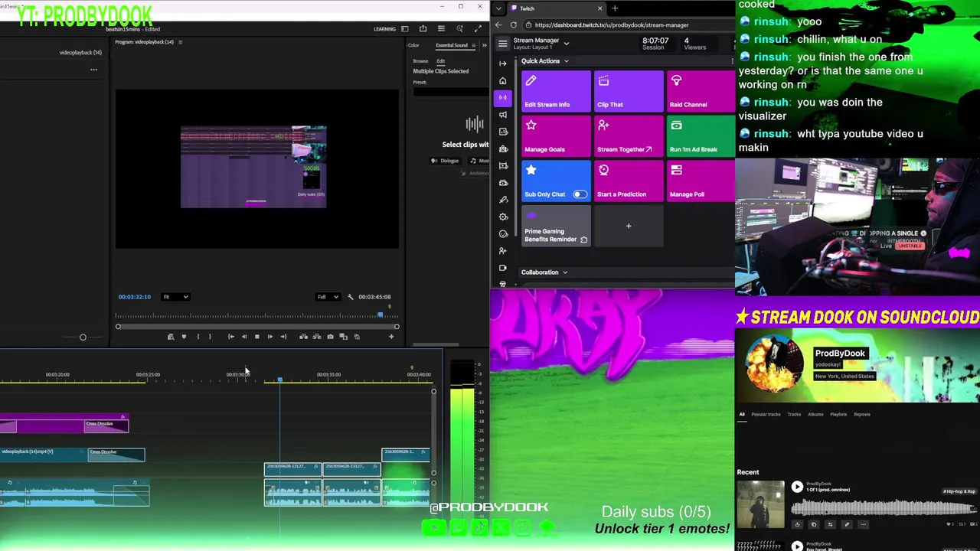Image resolution: width=980 pixels, height=551 pixels.
Task: Select Edit tab in Essential Sound
Action: pyautogui.click(x=441, y=61)
